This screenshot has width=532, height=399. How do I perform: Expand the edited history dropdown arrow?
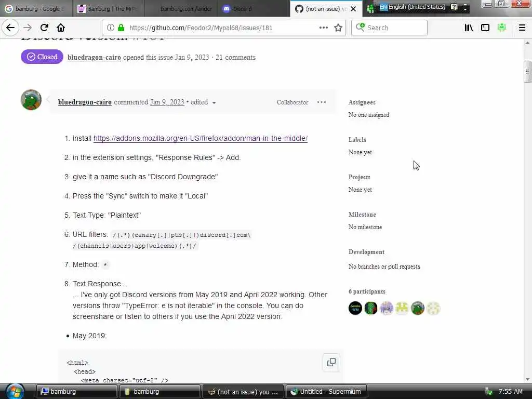pyautogui.click(x=214, y=102)
